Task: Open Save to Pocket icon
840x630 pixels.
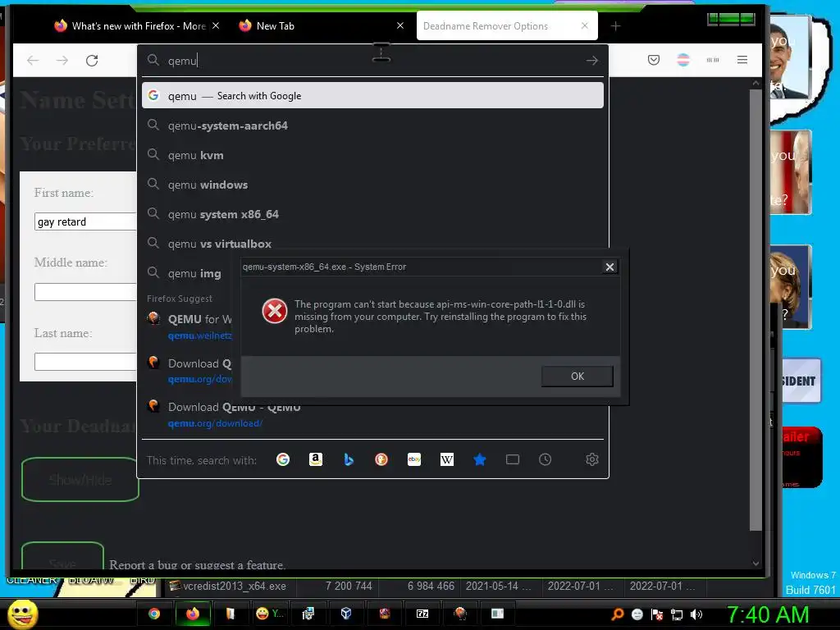Action: pos(654,60)
